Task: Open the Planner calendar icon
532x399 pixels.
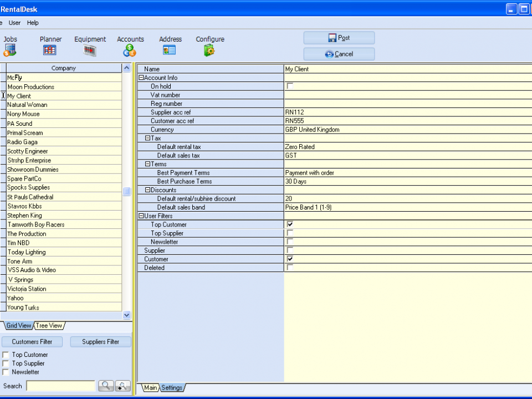Action: click(50, 50)
